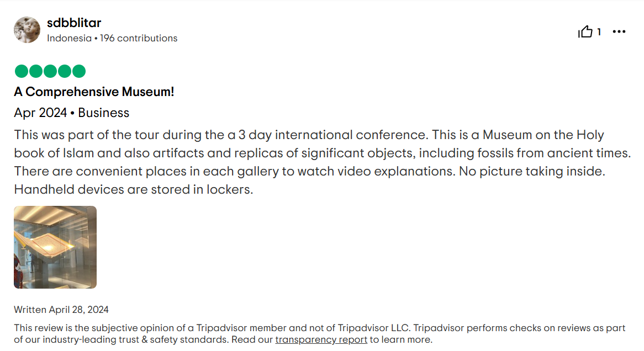Viewport: 644px width, 351px height.
Task: Click the thumbs-up helpful icon
Action: pyautogui.click(x=585, y=31)
